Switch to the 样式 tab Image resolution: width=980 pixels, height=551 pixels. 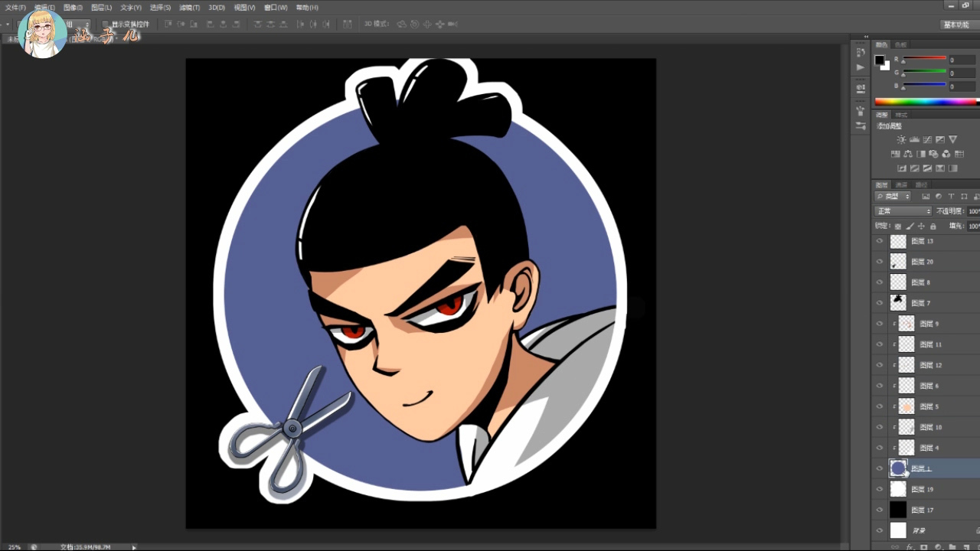pos(901,115)
